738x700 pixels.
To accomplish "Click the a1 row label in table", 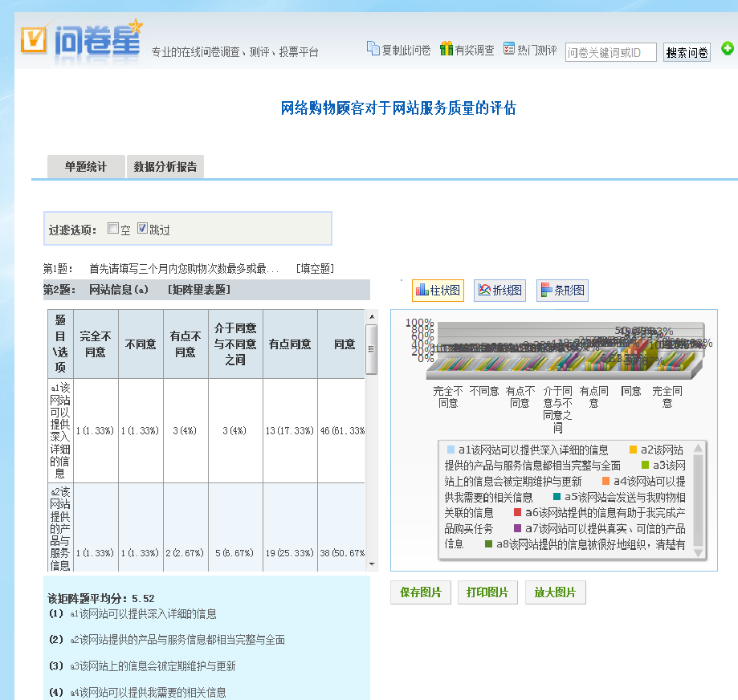I will pyautogui.click(x=60, y=430).
